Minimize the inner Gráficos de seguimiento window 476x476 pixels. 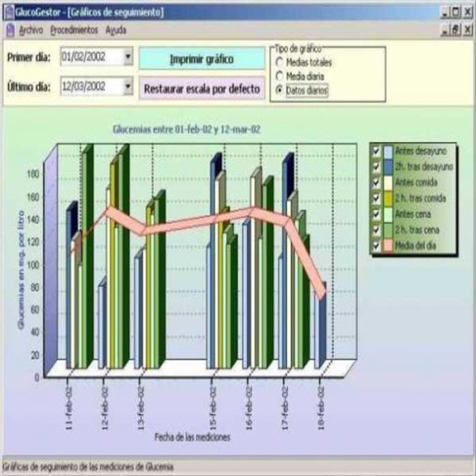(x=445, y=30)
